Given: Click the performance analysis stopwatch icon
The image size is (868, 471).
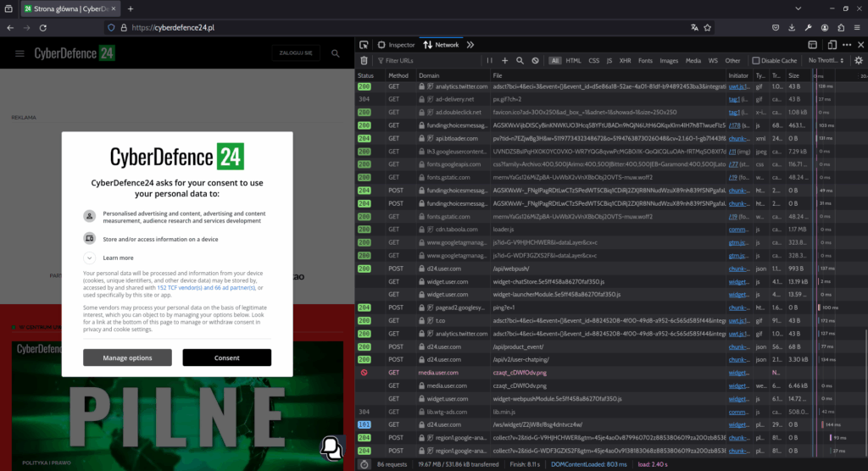Looking at the screenshot, I should coord(364,464).
